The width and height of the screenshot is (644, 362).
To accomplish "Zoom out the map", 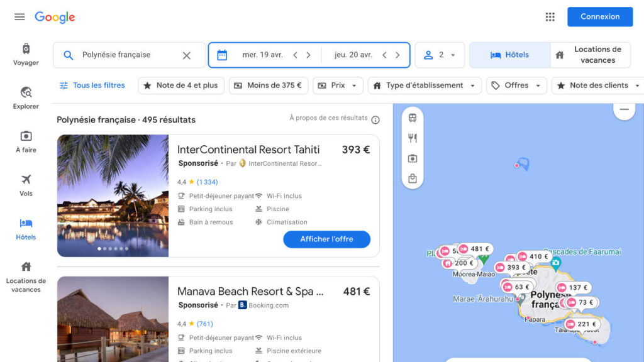I will point(625,109).
